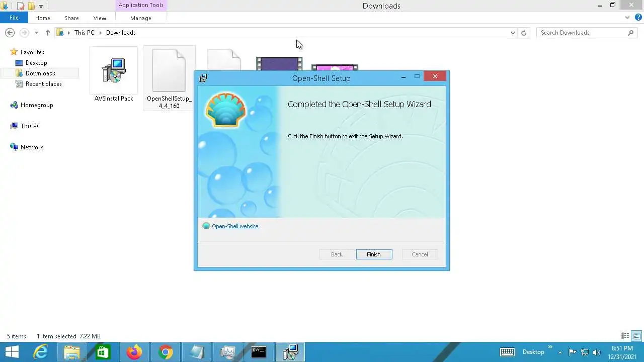Select Desktop under Favorites
The image size is (644, 362).
pyautogui.click(x=36, y=63)
